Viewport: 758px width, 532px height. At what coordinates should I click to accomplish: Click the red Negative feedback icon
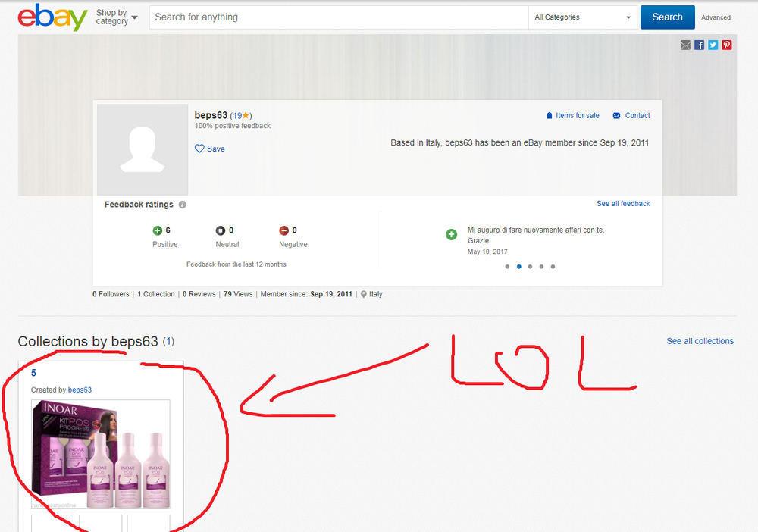[x=284, y=230]
